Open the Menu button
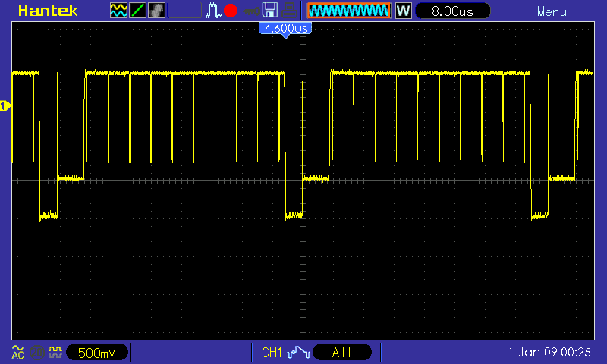Viewport: 607px width, 364px height. [x=552, y=11]
